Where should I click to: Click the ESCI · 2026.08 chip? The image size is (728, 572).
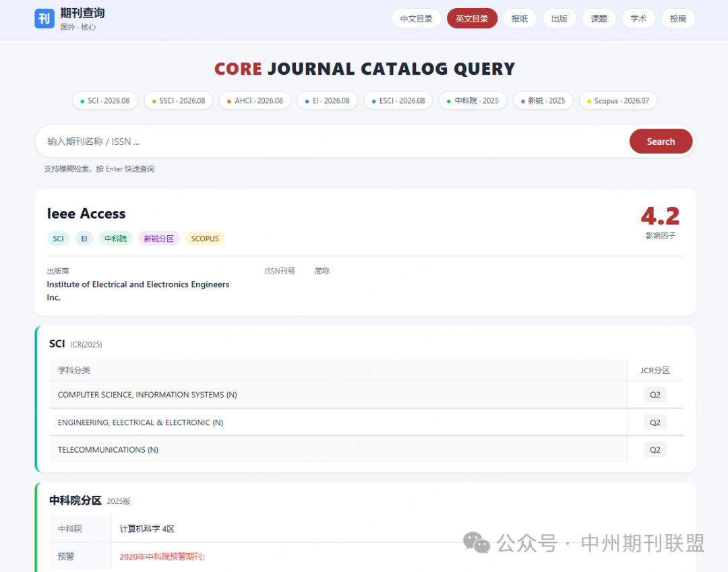[398, 100]
